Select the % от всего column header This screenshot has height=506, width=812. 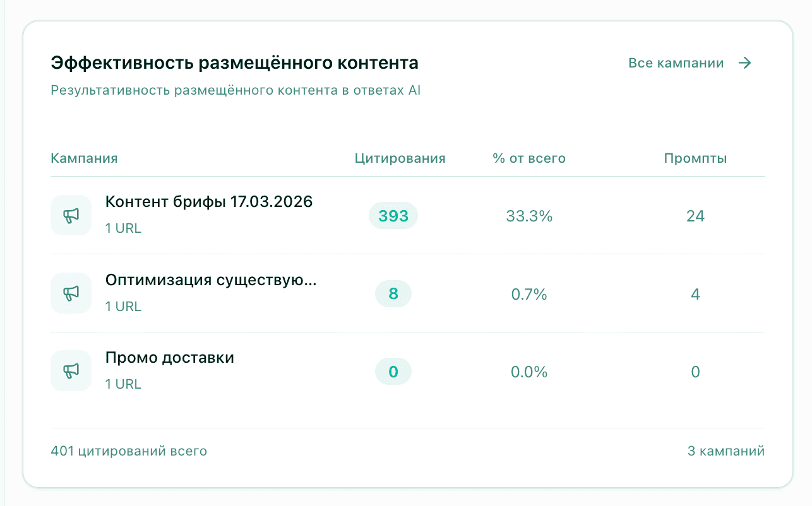coord(529,158)
